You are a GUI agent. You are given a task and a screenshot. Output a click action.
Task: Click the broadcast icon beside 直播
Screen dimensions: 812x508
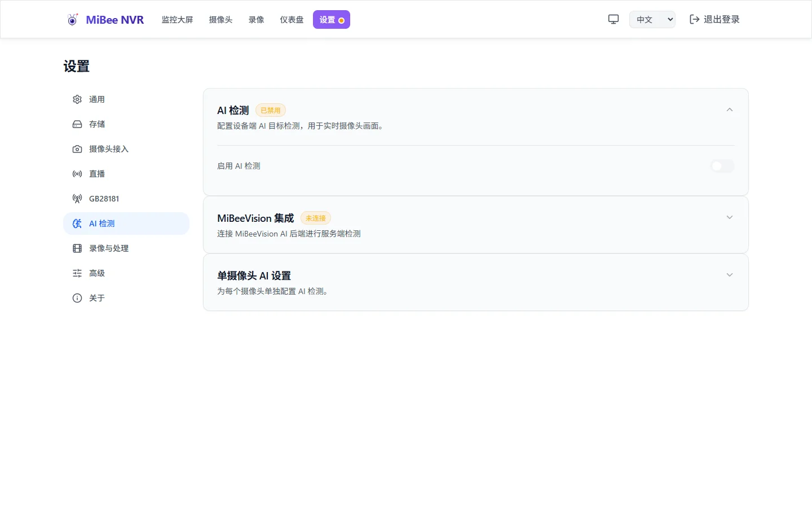point(77,174)
